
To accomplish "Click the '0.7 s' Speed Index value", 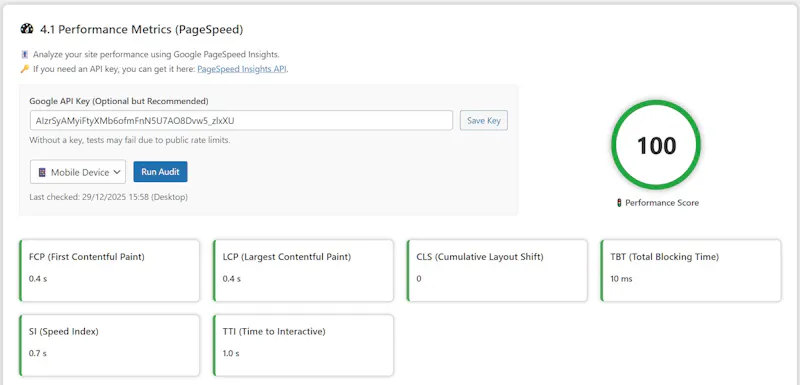I will pos(38,353).
